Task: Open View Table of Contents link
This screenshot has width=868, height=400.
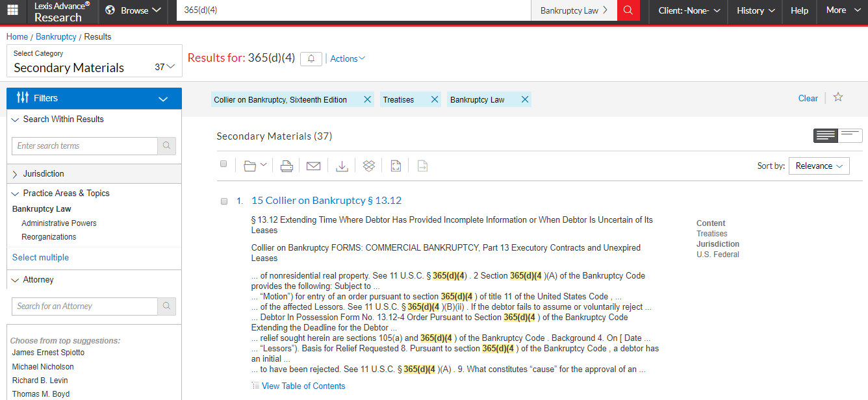Action: pos(303,386)
